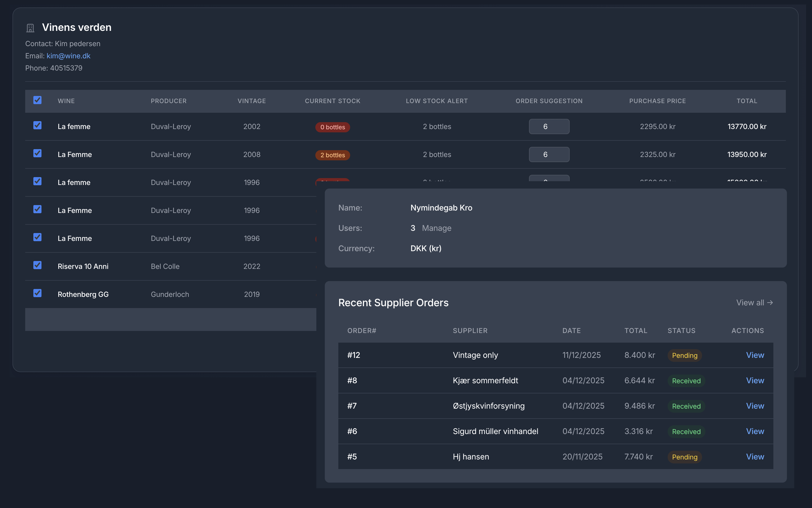
Task: Click the LOW STOCK ALERT column header
Action: pyautogui.click(x=437, y=101)
